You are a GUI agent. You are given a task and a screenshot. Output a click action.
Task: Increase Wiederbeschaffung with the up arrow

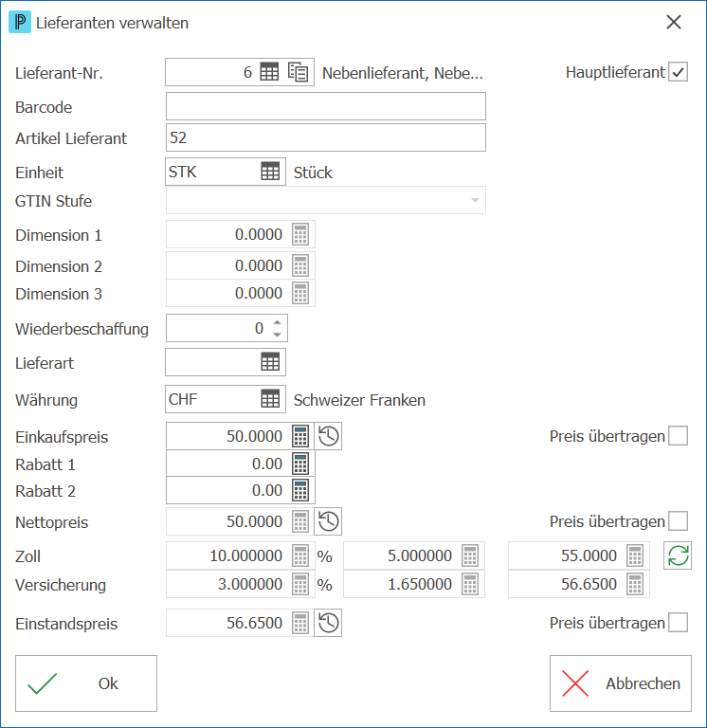[277, 322]
